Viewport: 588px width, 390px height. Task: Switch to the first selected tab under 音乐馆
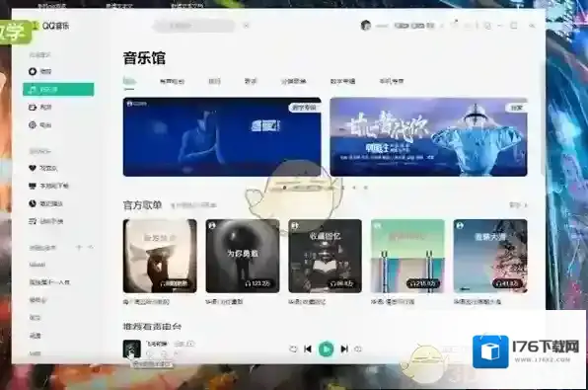coord(129,81)
